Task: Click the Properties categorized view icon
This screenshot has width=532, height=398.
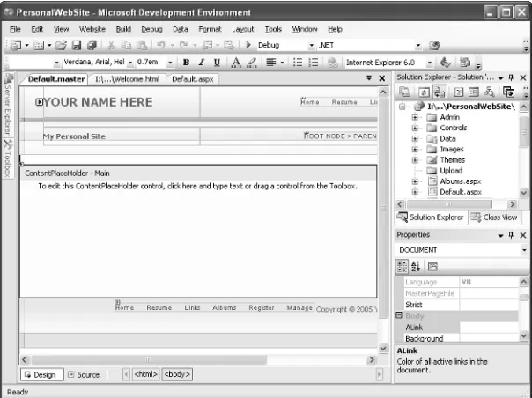Action: [x=403, y=267]
